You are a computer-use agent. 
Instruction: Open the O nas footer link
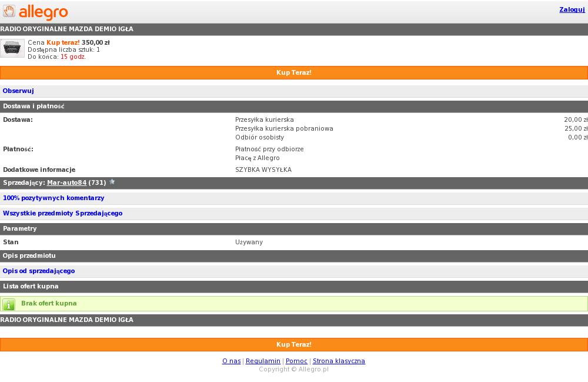pos(231,361)
